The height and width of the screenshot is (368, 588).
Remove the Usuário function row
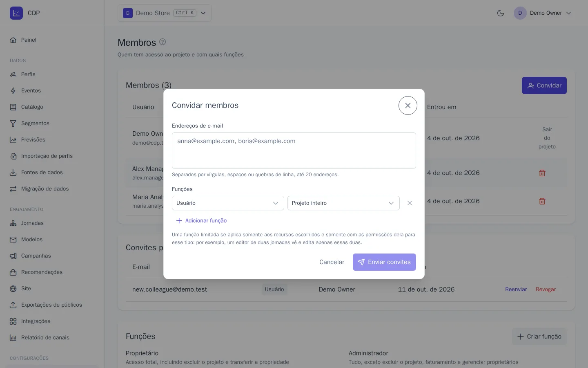pos(410,203)
